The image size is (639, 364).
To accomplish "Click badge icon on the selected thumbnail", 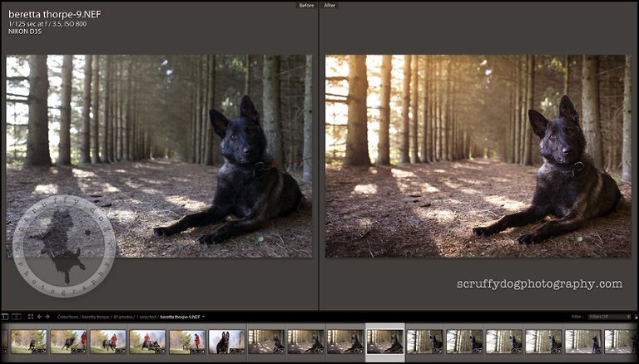I will 399,349.
